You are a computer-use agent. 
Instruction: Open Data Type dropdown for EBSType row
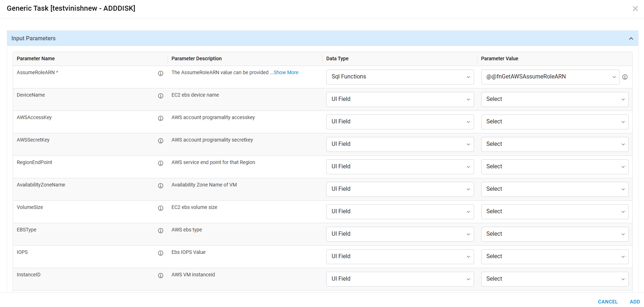(x=400, y=234)
